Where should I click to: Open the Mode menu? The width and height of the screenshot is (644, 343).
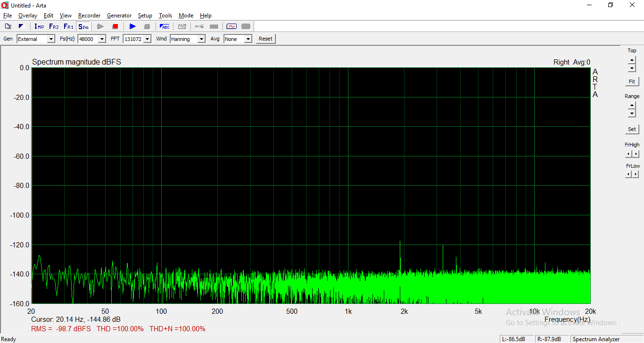point(186,16)
